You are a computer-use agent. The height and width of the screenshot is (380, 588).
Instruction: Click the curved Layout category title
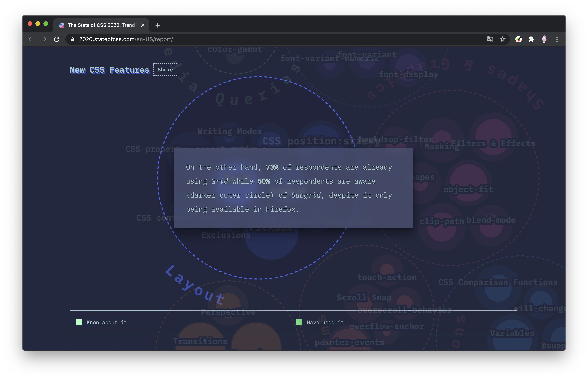click(195, 285)
